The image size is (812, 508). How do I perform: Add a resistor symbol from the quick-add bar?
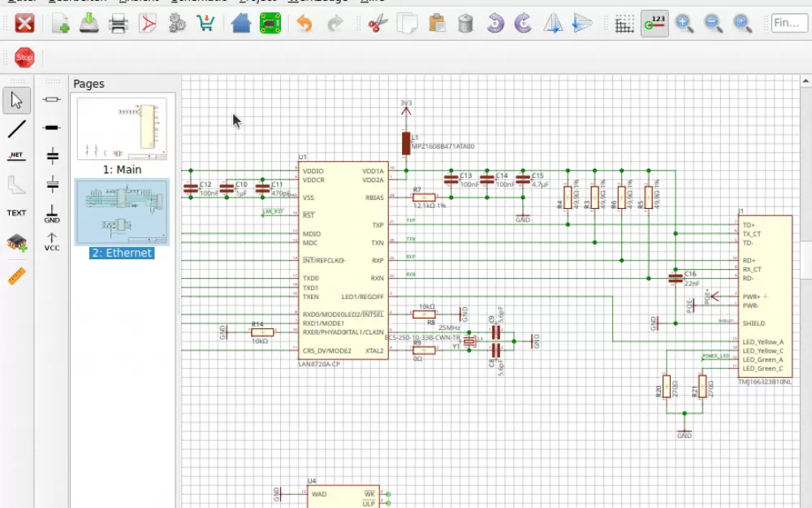click(52, 99)
